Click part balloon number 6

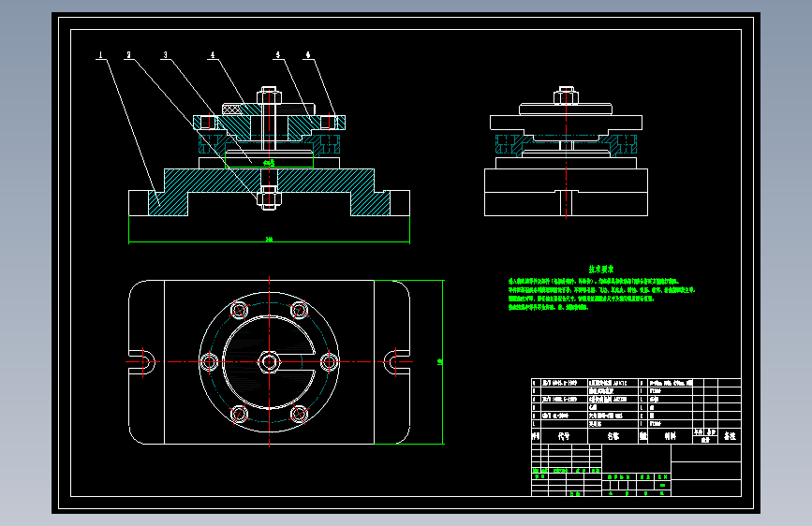click(x=307, y=55)
